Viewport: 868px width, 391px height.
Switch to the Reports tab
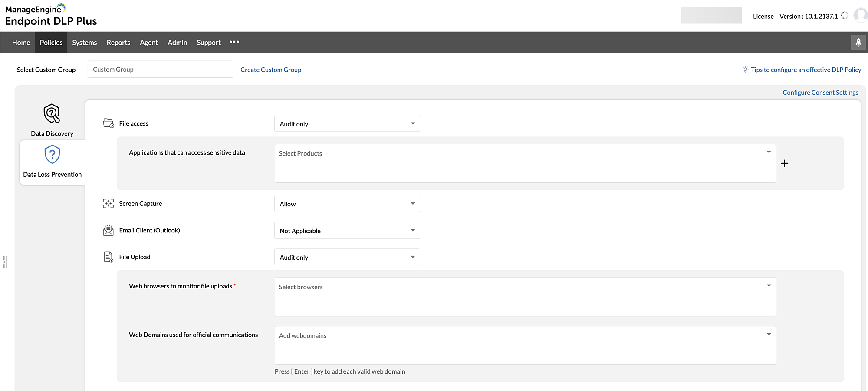(118, 42)
